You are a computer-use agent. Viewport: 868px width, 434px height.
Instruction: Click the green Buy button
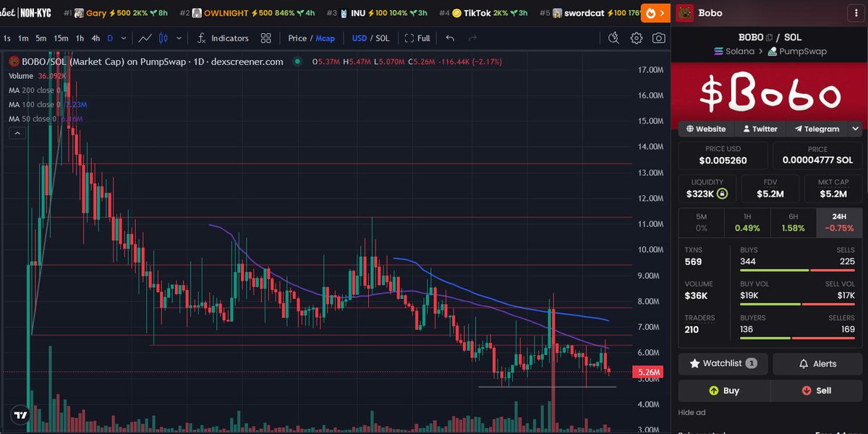click(x=724, y=390)
